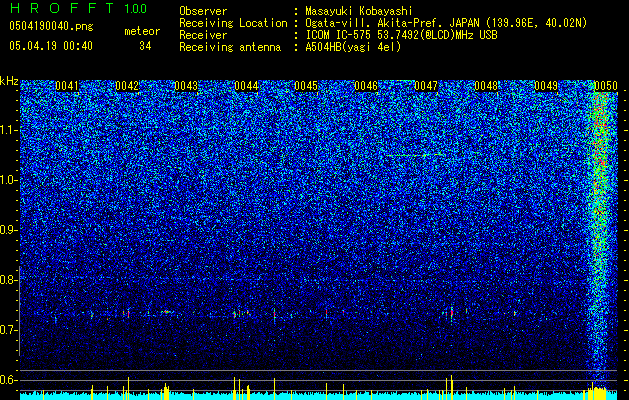Click the time marker 0041
Viewport: 629px width, 400px height.
click(x=67, y=86)
